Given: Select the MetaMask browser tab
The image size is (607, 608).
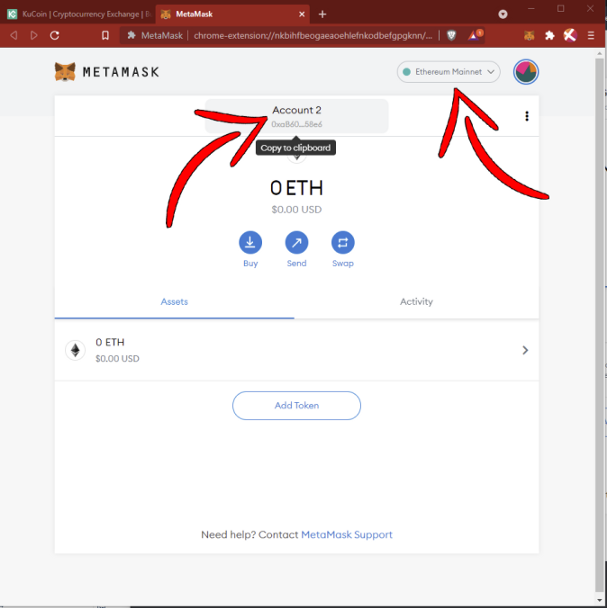Looking at the screenshot, I should point(233,14).
